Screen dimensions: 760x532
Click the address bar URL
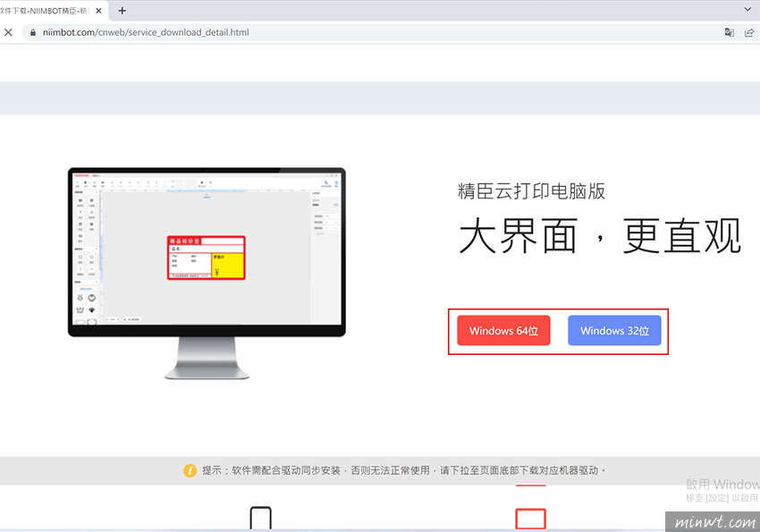[x=146, y=32]
